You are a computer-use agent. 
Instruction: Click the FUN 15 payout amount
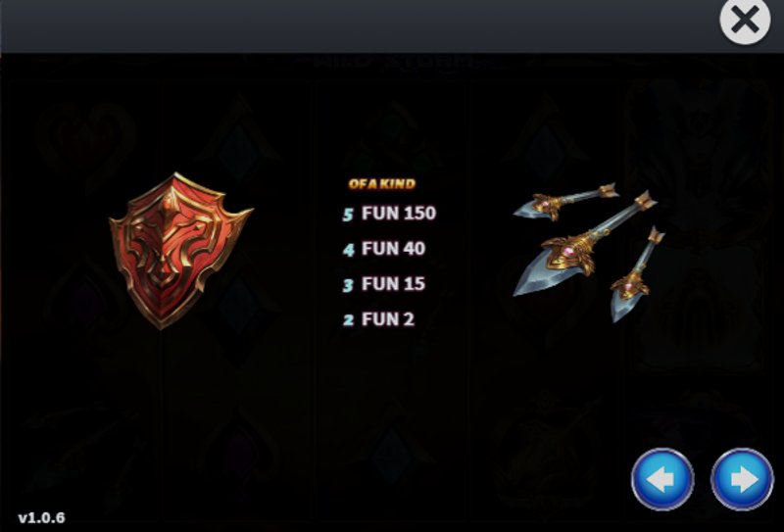(x=393, y=284)
